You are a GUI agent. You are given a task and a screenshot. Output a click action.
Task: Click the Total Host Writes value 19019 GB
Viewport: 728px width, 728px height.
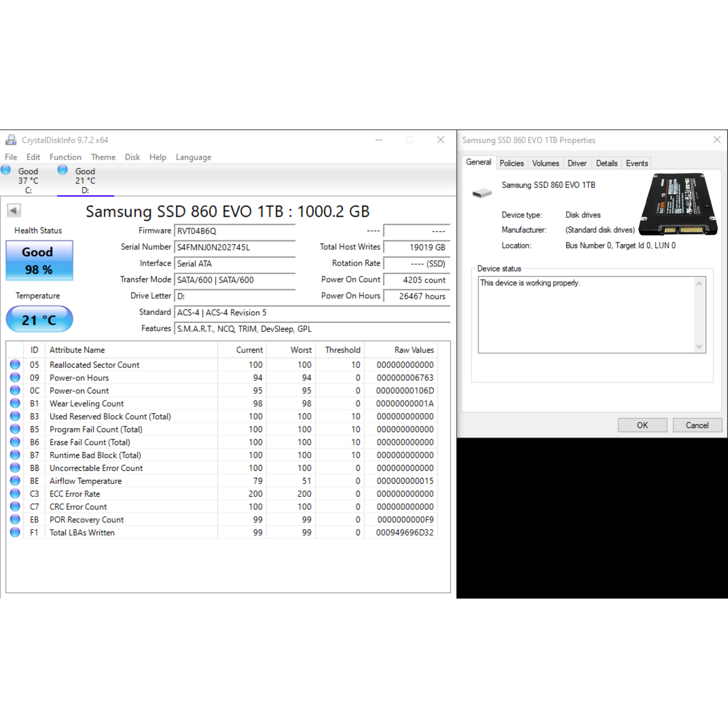(417, 247)
